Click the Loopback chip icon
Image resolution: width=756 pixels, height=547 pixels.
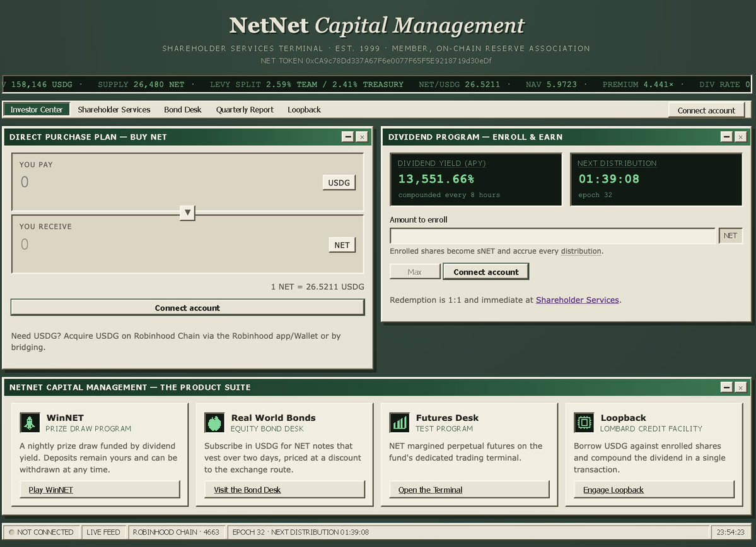pos(584,423)
